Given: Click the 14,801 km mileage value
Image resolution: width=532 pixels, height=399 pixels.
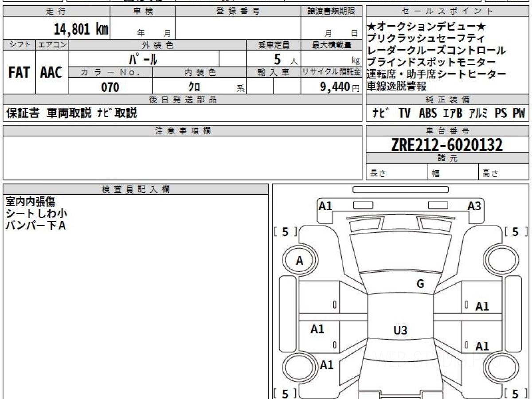Looking at the screenshot, I should (81, 29).
